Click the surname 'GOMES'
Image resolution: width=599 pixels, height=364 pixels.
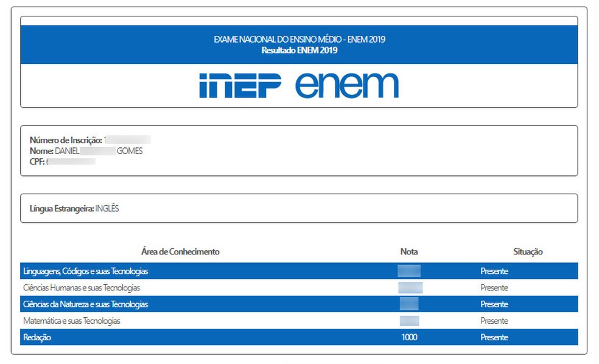130,151
